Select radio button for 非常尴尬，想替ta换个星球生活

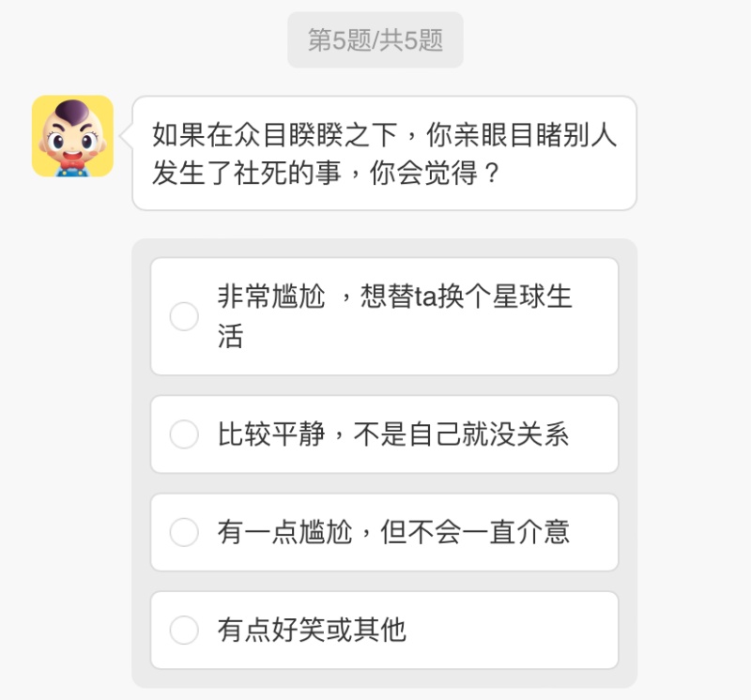pyautogui.click(x=184, y=316)
